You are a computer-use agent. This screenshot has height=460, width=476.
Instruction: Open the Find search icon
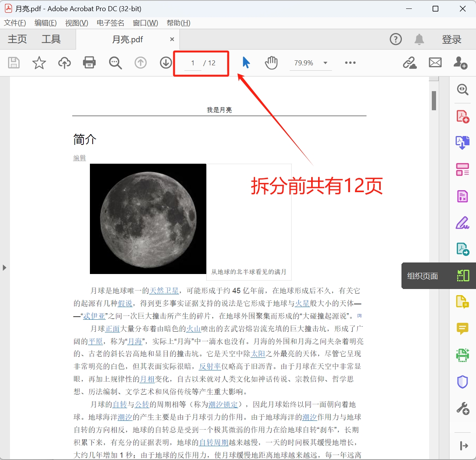tap(115, 63)
